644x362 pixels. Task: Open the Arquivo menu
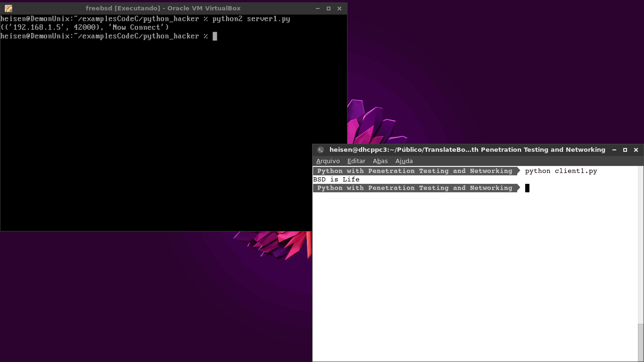(328, 161)
